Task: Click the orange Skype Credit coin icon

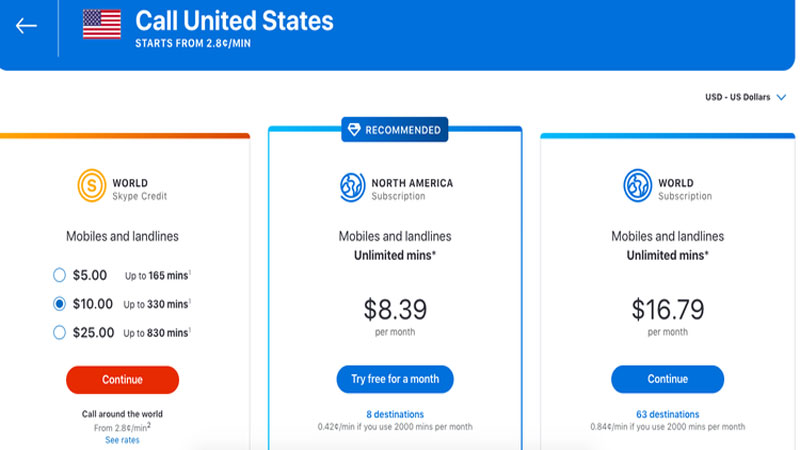Action: coord(92,185)
